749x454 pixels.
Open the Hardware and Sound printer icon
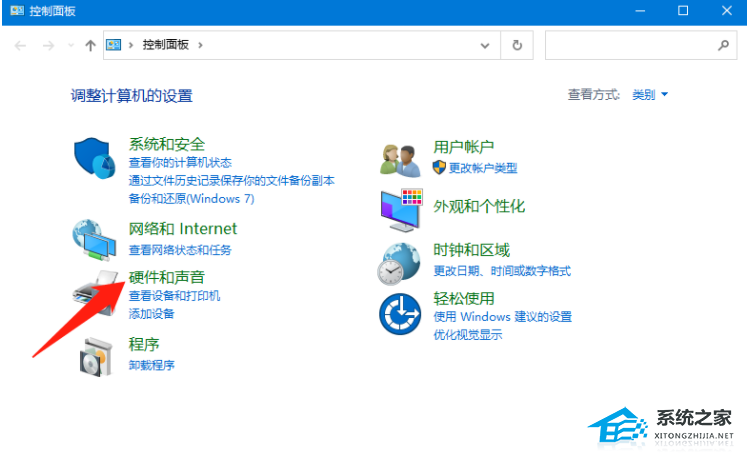point(95,292)
